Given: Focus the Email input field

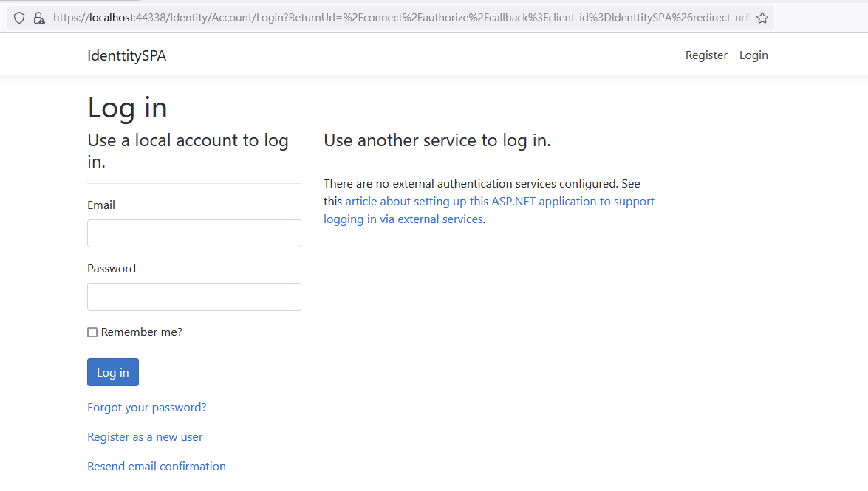Looking at the screenshot, I should coord(194,233).
